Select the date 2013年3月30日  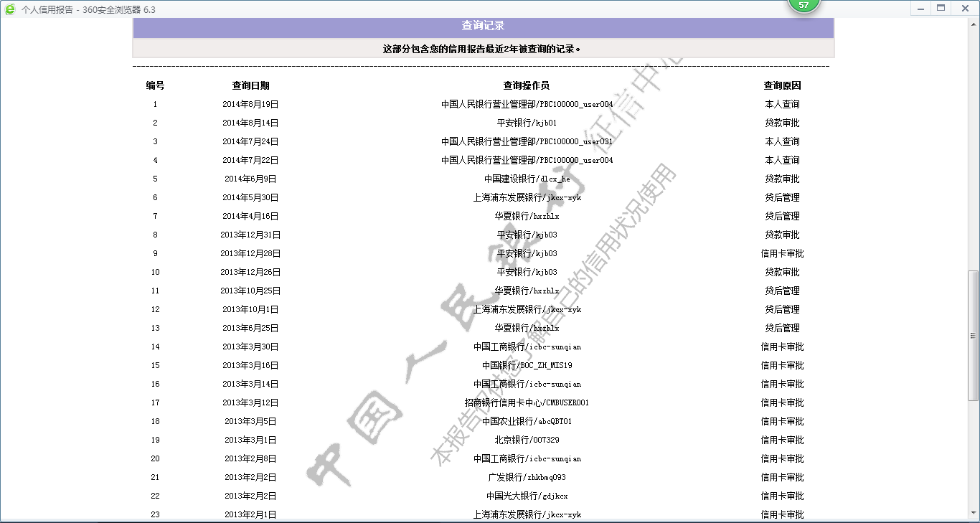250,347
